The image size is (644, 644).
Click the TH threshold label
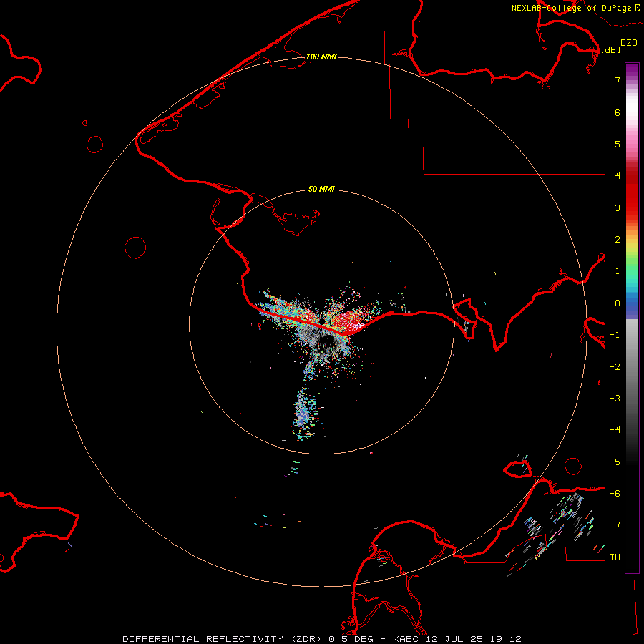pyautogui.click(x=615, y=557)
